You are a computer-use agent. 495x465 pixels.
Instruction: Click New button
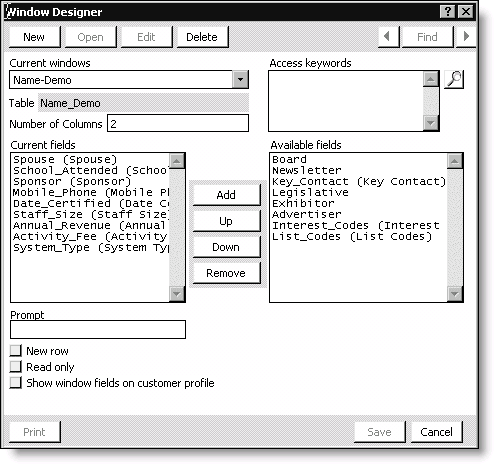click(x=35, y=37)
